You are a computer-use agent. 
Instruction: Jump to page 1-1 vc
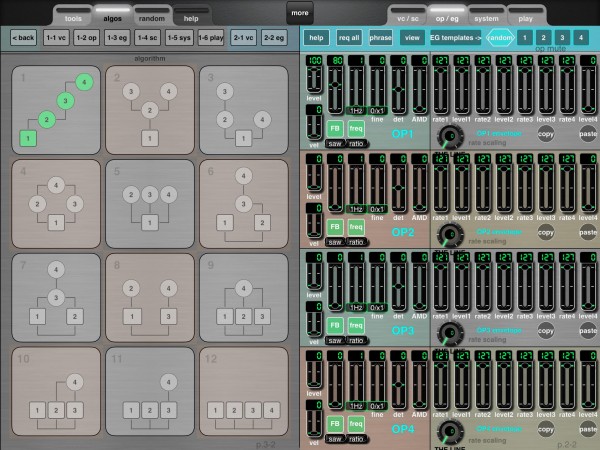[x=56, y=38]
